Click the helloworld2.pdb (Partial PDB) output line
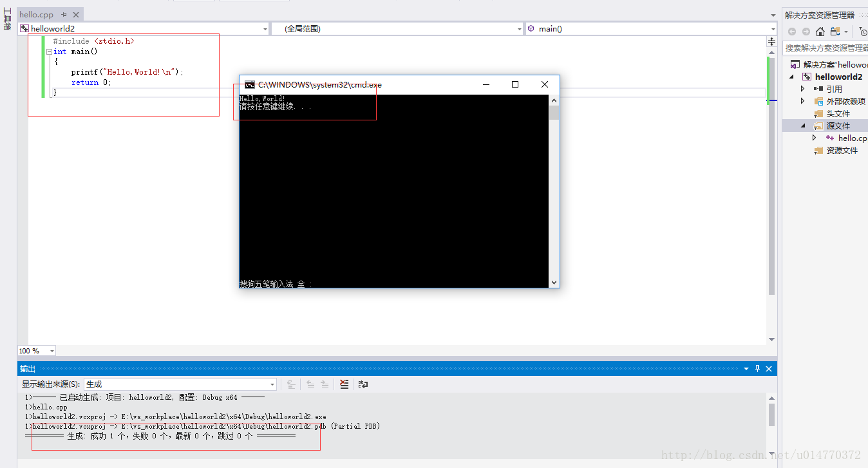Screen dimensions: 868x468 [202, 426]
